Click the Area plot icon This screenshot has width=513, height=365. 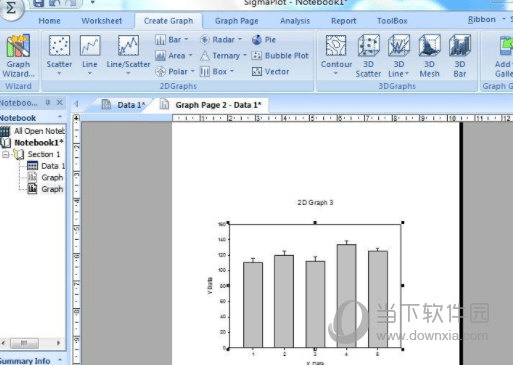pos(160,55)
